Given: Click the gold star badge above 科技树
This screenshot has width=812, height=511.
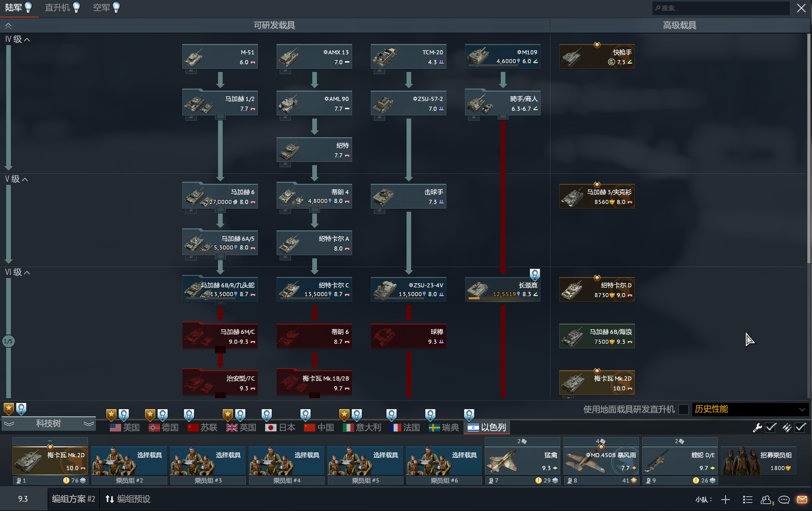Looking at the screenshot, I should [9, 408].
